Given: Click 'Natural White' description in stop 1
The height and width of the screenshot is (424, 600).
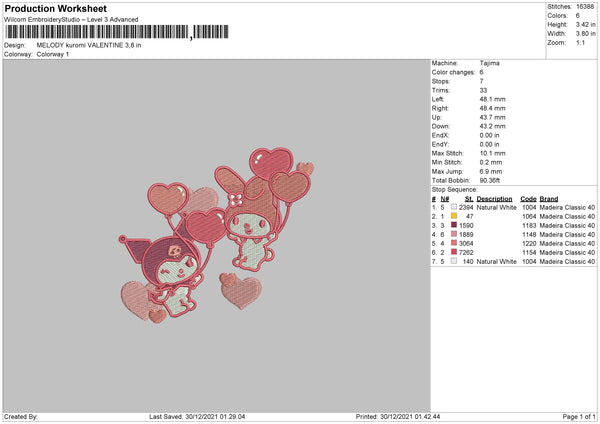Looking at the screenshot, I should coord(497,207).
